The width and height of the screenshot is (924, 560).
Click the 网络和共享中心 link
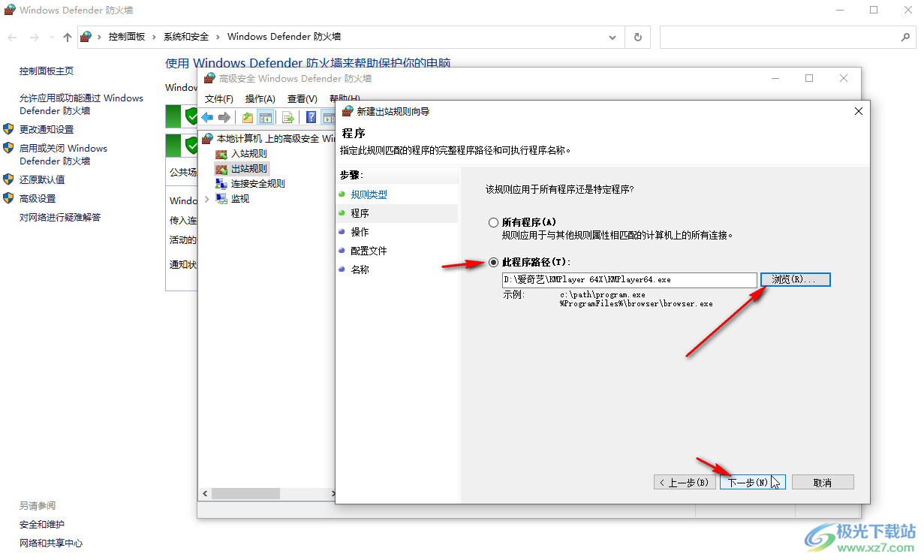(51, 543)
